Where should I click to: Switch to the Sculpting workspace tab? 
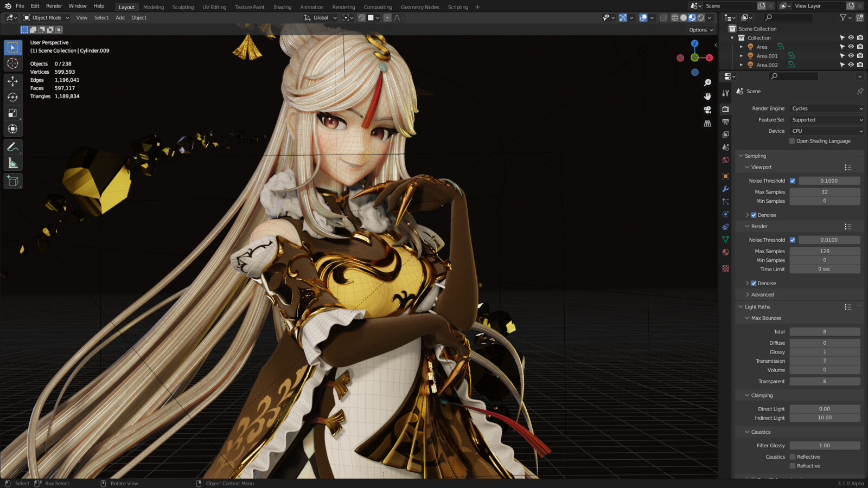coord(183,7)
